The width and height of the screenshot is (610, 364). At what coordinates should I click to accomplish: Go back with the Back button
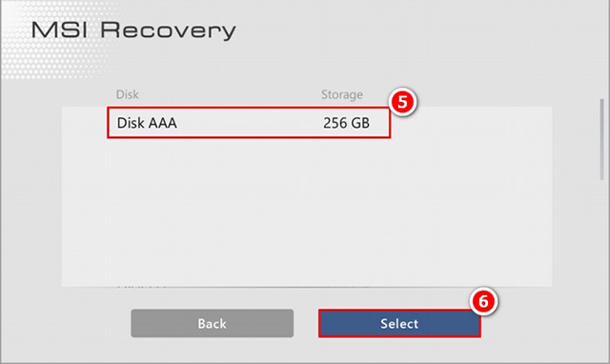click(212, 323)
